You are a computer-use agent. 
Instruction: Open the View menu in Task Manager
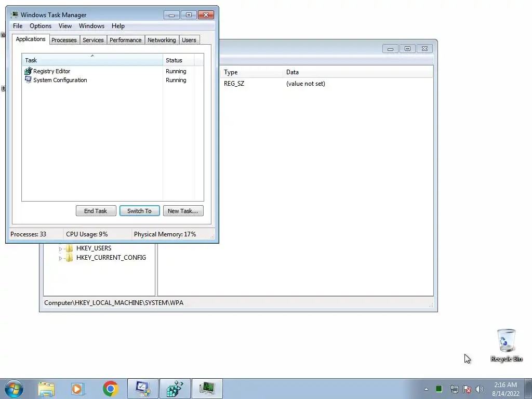tap(65, 26)
